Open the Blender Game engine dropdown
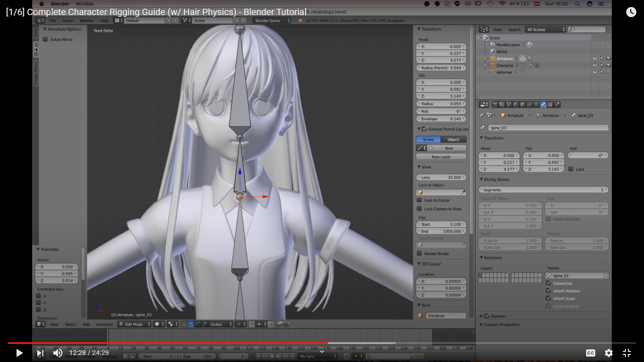 tap(272, 20)
